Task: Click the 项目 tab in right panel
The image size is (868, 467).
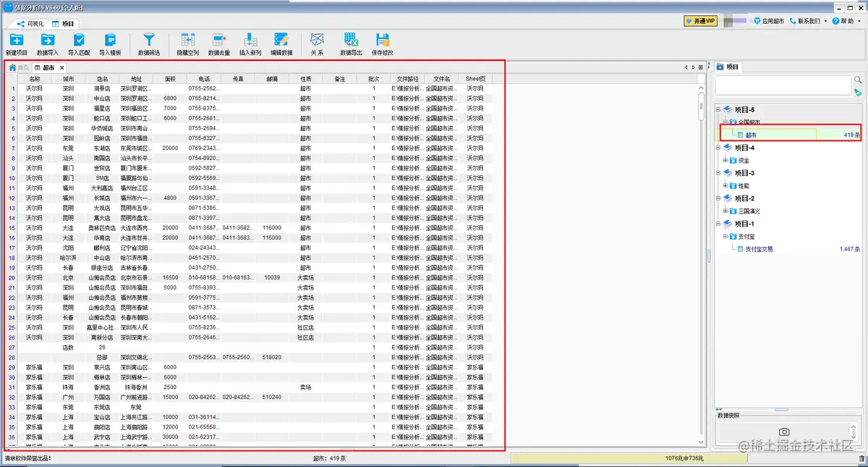Action: click(x=728, y=67)
